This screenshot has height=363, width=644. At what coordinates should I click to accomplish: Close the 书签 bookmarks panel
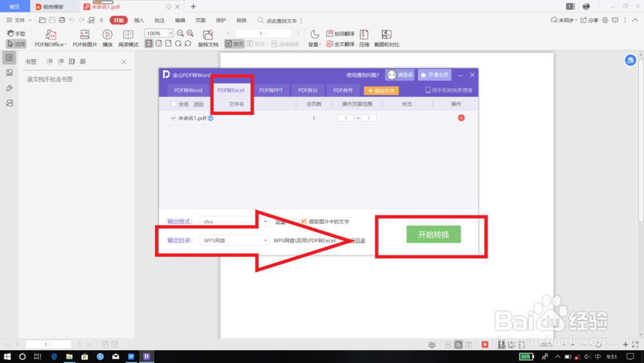pyautogui.click(x=124, y=62)
